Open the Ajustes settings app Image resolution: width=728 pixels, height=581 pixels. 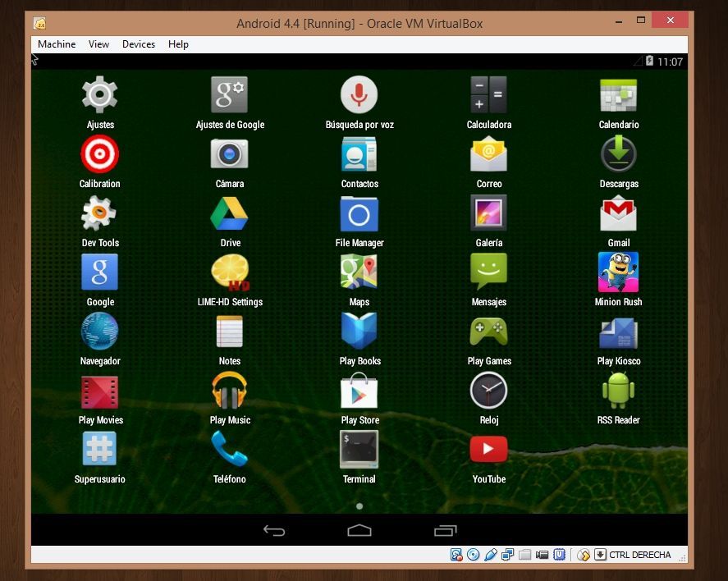[x=99, y=94]
